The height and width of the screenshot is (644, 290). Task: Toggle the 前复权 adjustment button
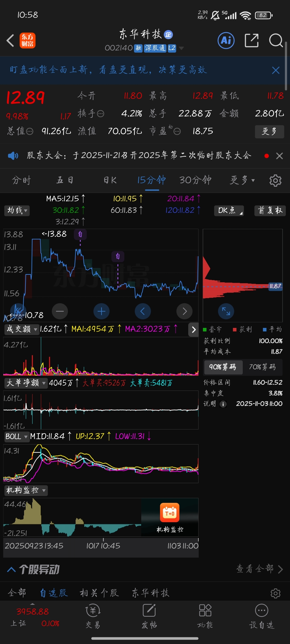click(x=270, y=211)
